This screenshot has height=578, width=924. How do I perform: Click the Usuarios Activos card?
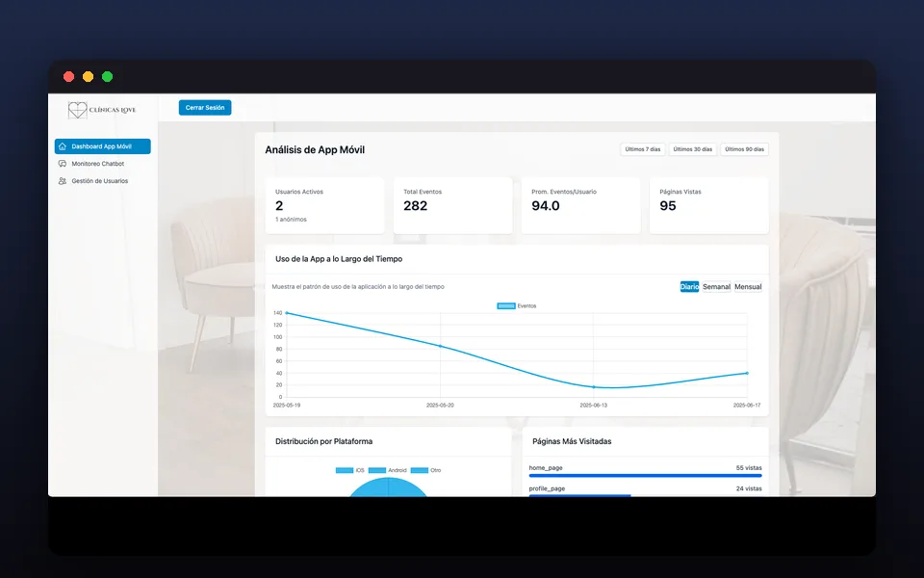point(324,205)
